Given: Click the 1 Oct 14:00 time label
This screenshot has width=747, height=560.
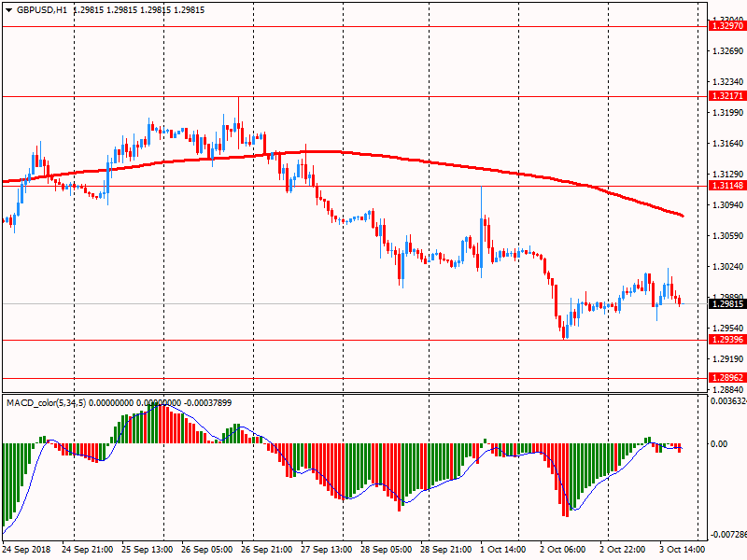Looking at the screenshot, I should [503, 550].
